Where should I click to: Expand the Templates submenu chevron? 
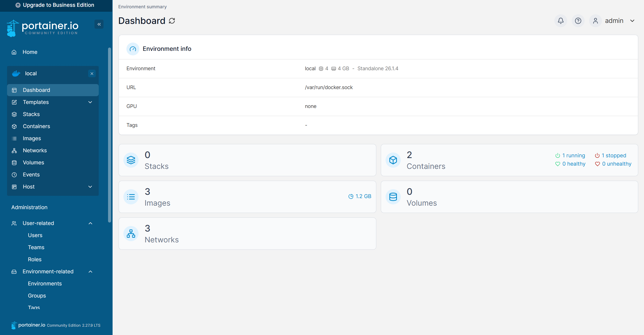click(90, 102)
